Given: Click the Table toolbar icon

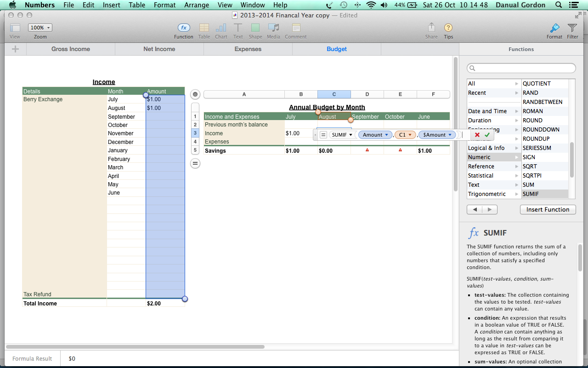Looking at the screenshot, I should point(204,28).
